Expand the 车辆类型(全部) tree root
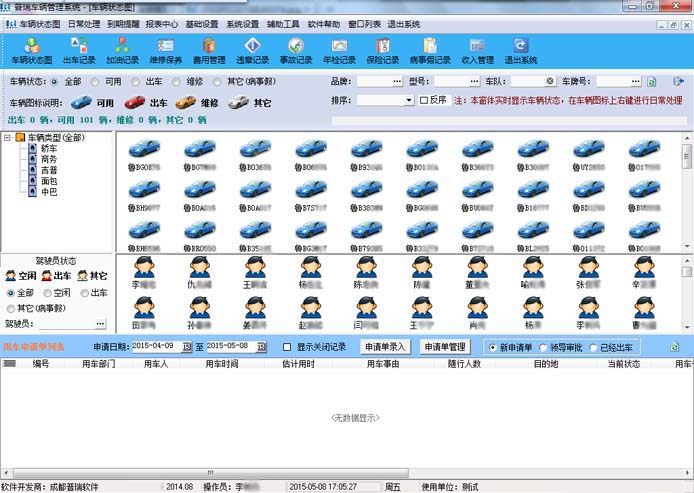694x493 pixels. pyautogui.click(x=8, y=137)
